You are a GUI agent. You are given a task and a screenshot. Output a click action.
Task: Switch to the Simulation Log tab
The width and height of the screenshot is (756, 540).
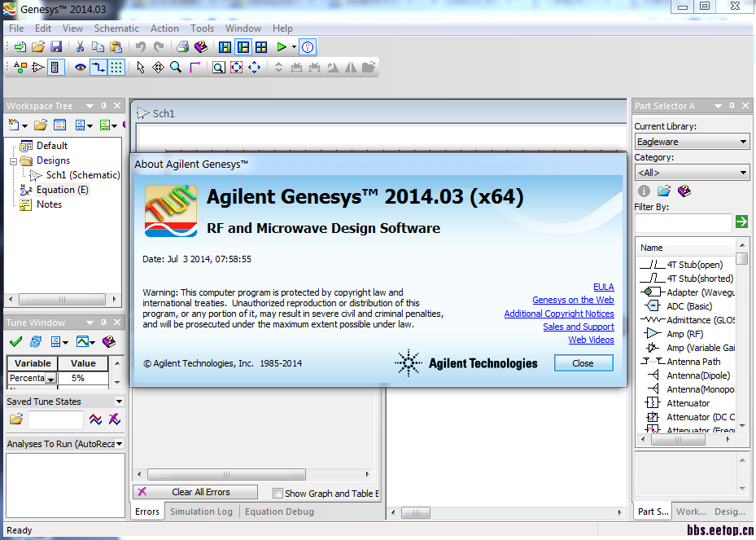tap(201, 511)
